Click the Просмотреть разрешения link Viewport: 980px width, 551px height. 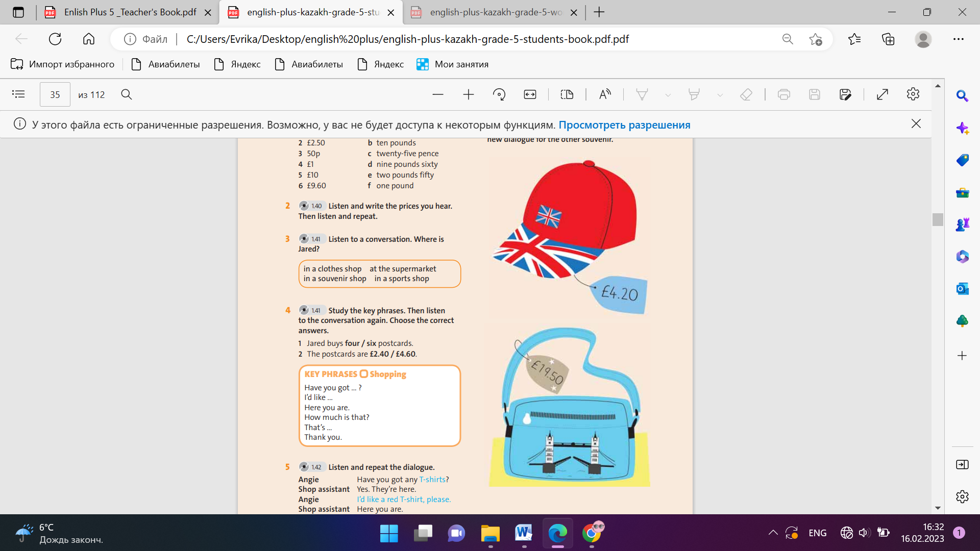(x=624, y=125)
